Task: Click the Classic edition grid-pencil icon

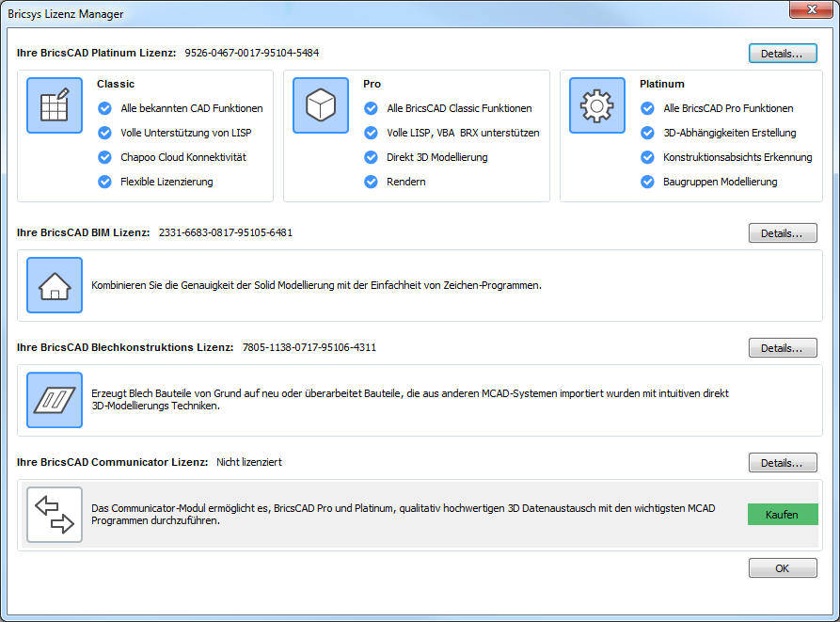Action: click(x=55, y=105)
